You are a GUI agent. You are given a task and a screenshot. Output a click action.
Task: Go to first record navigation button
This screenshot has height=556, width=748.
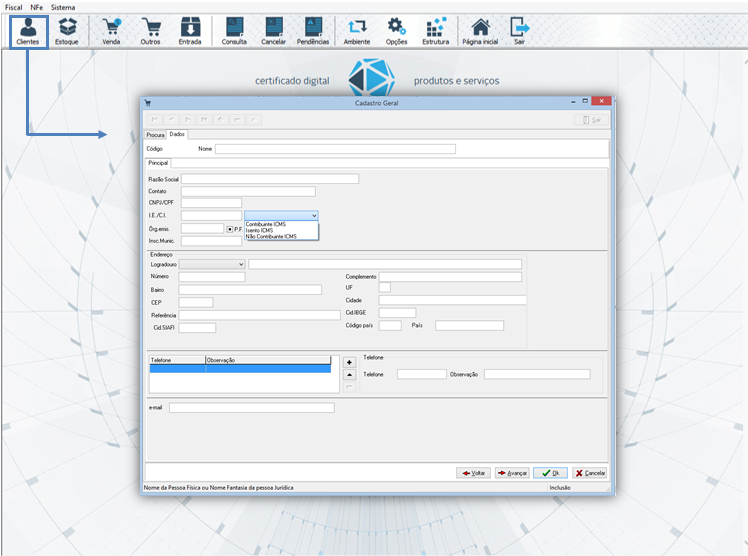click(155, 119)
